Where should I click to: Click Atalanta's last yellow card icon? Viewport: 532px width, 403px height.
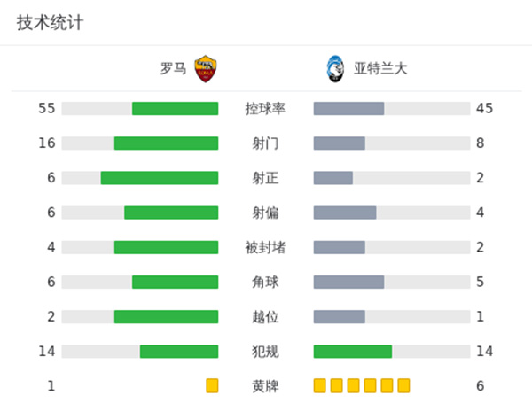[x=404, y=385]
